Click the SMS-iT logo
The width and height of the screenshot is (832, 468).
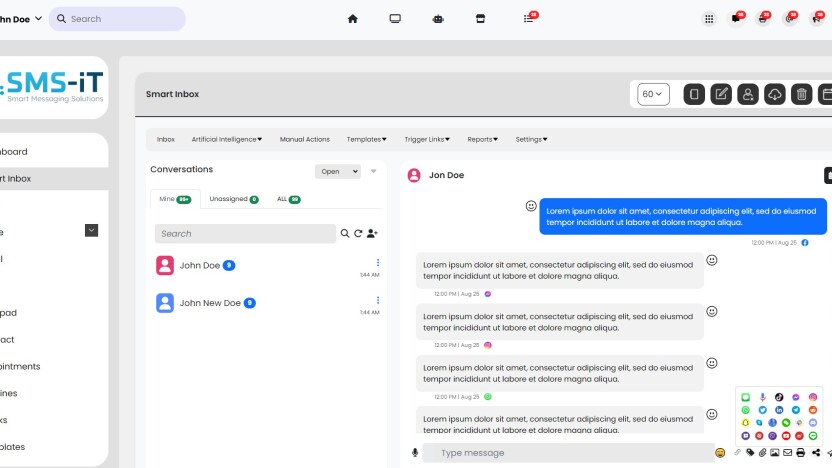(53, 86)
